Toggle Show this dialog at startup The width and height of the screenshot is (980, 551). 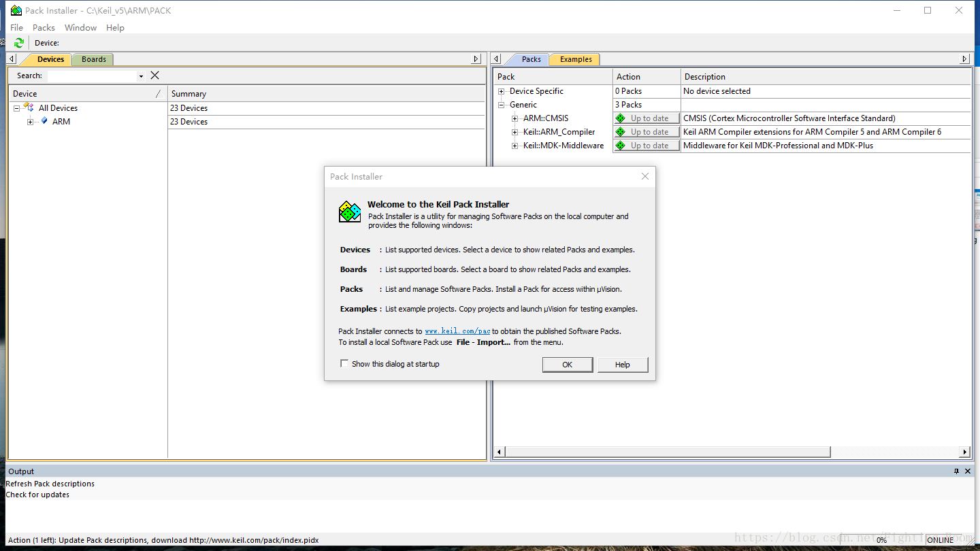[344, 364]
